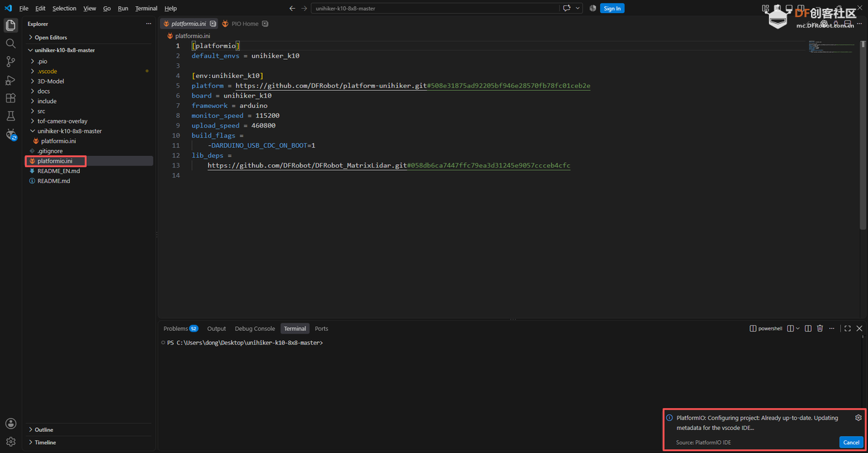Click the Sign In button
The width and height of the screenshot is (868, 453).
[x=612, y=8]
